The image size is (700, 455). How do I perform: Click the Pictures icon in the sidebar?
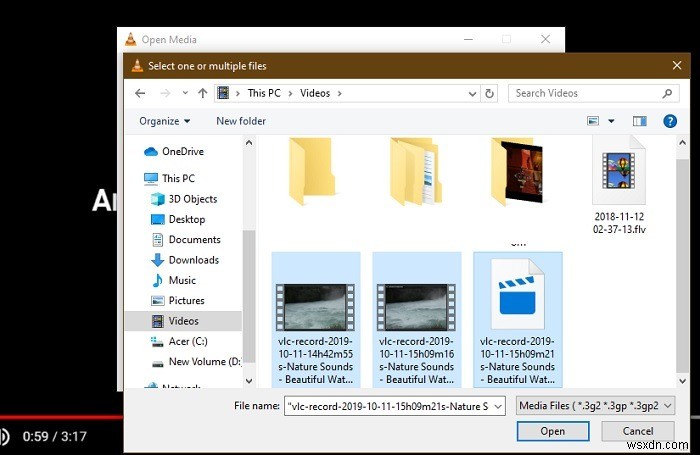pos(158,301)
